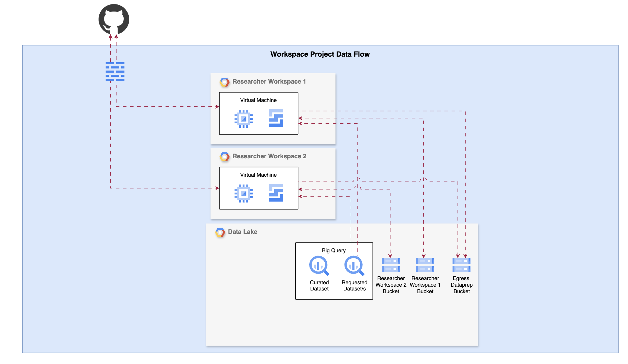Screen dimensions: 628x364
Task: Click Google Cloud logo beside Researcher Workspace 1
Action: (224, 82)
